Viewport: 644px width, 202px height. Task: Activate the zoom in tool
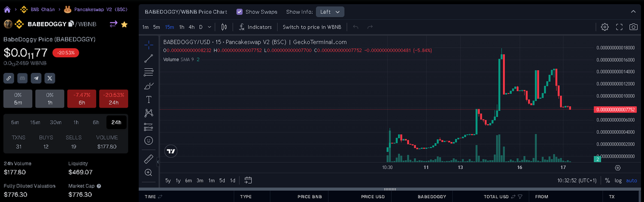click(x=149, y=173)
